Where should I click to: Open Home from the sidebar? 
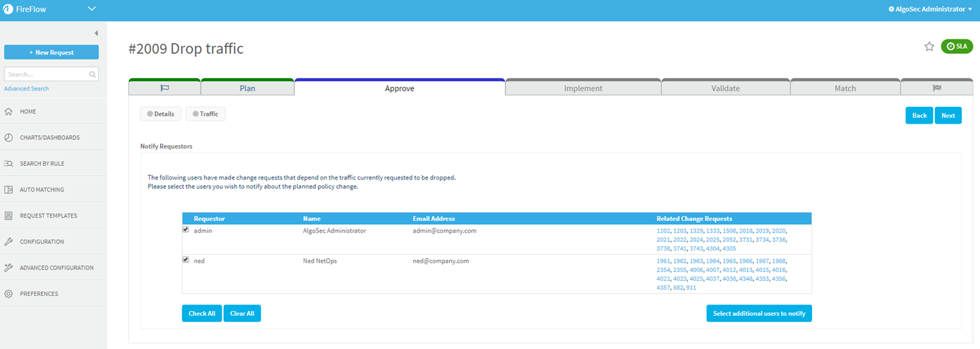[28, 112]
